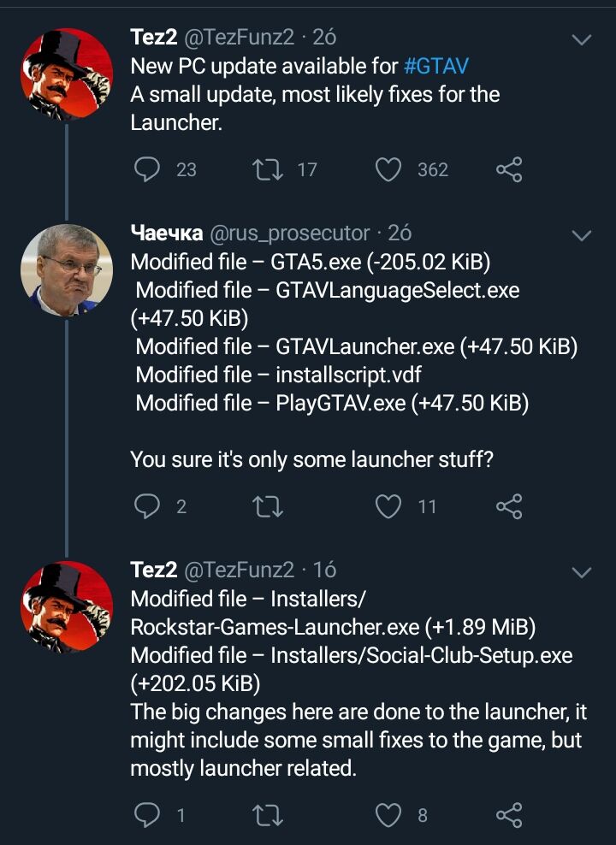
Task: Expand options chevron on Чаечка's tweet
Action: [582, 235]
